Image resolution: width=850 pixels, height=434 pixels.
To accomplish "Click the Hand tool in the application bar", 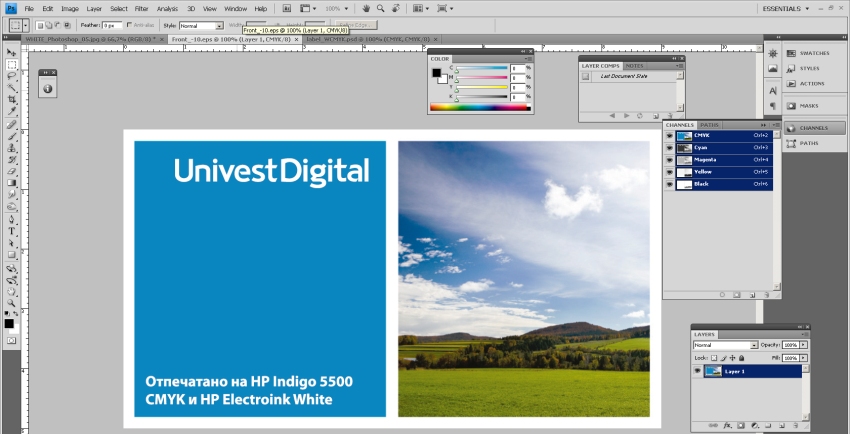I will 366,8.
